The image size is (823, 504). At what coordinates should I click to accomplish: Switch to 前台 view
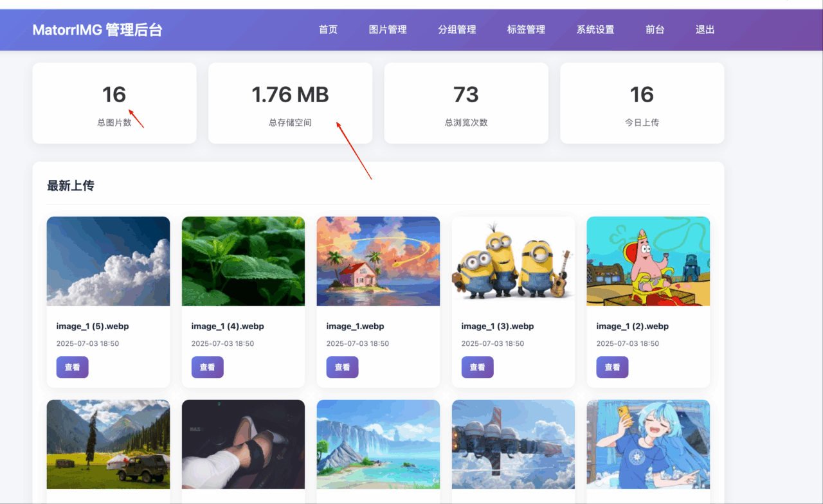[x=655, y=30]
